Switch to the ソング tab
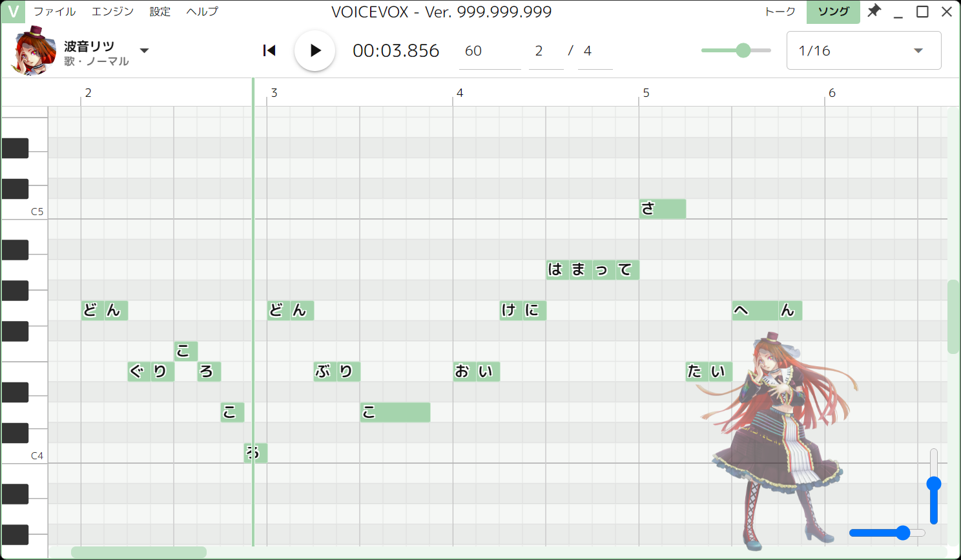The height and width of the screenshot is (560, 961). point(833,12)
